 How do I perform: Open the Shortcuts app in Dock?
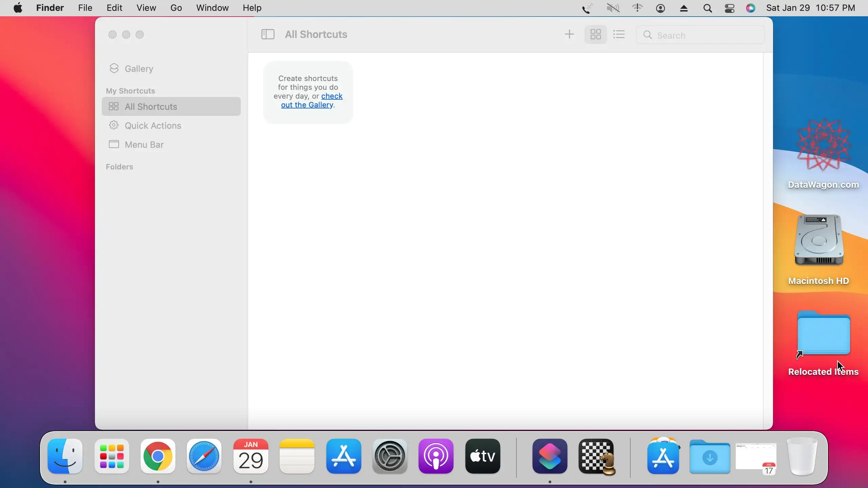pyautogui.click(x=550, y=456)
